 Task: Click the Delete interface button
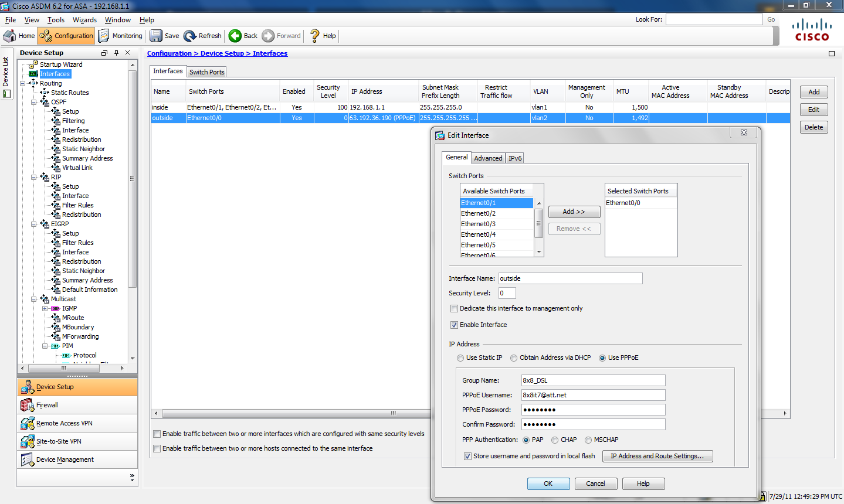pyautogui.click(x=814, y=127)
